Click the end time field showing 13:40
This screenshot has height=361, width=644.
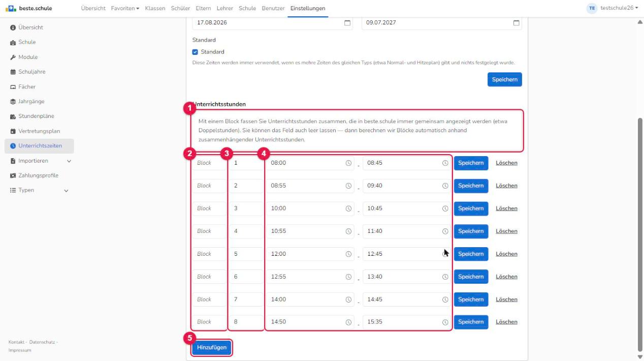(x=406, y=277)
